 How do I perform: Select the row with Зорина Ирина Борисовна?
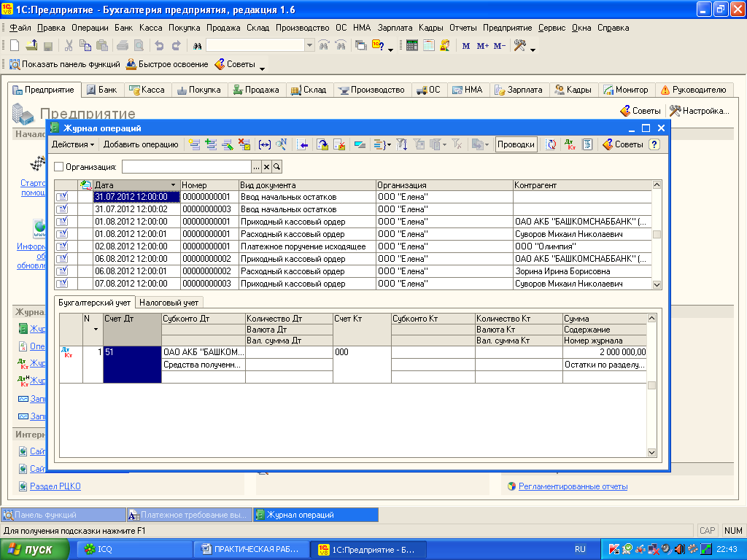point(353,271)
